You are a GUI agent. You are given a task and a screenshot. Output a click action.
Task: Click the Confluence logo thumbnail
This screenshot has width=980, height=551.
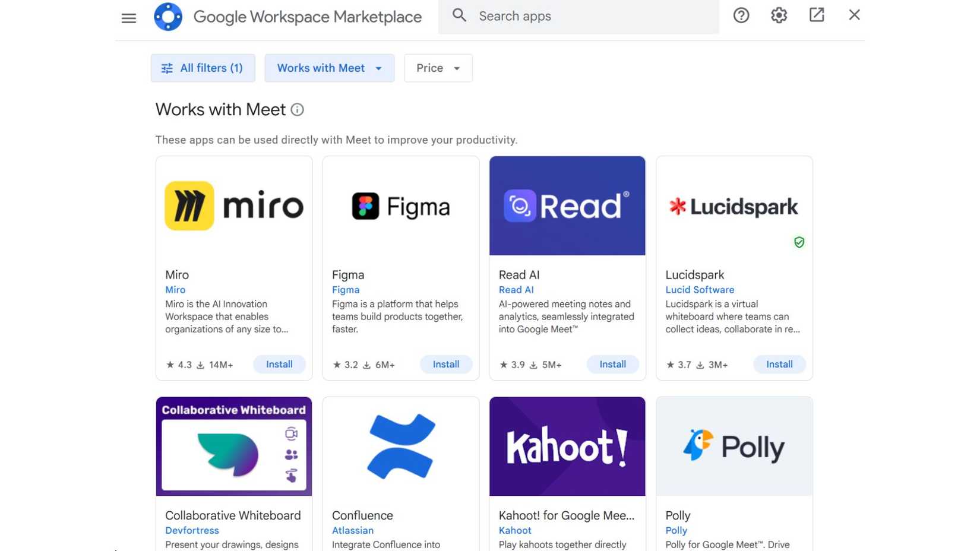pos(401,446)
